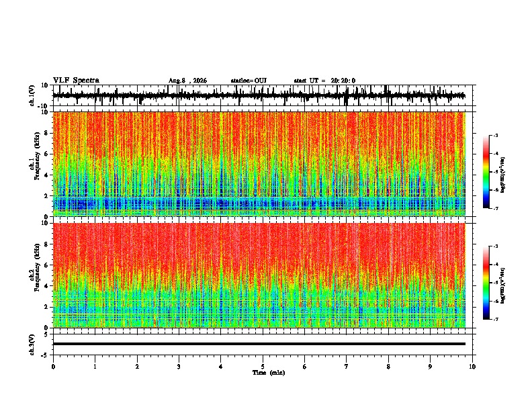The height and width of the screenshot is (411, 532).
Task: Click the "5" tick on the Time axis
Action: click(x=263, y=367)
